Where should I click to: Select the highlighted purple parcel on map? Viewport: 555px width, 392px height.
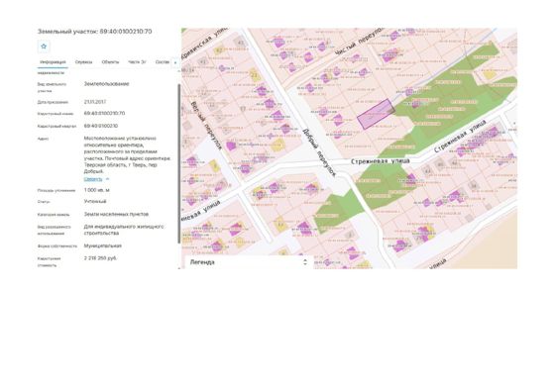coord(376,114)
